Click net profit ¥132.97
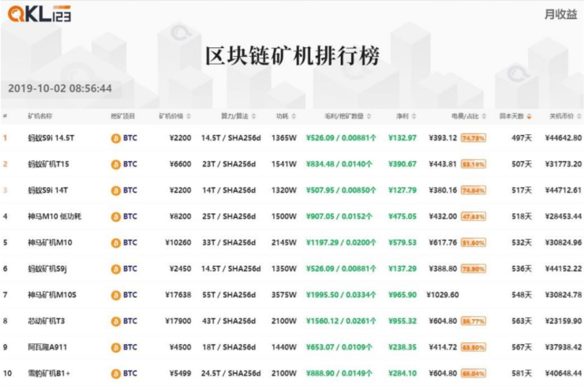The image size is (588, 389). [403, 138]
